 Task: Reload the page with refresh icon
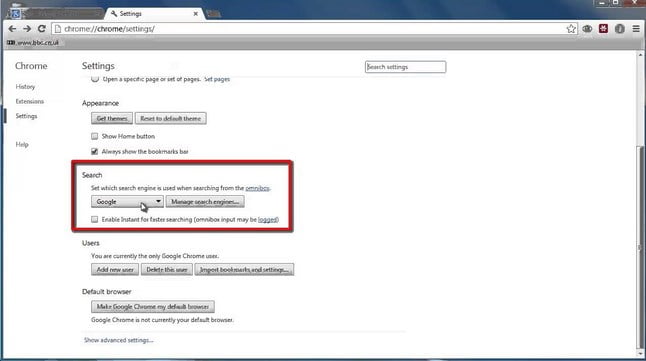click(x=42, y=29)
